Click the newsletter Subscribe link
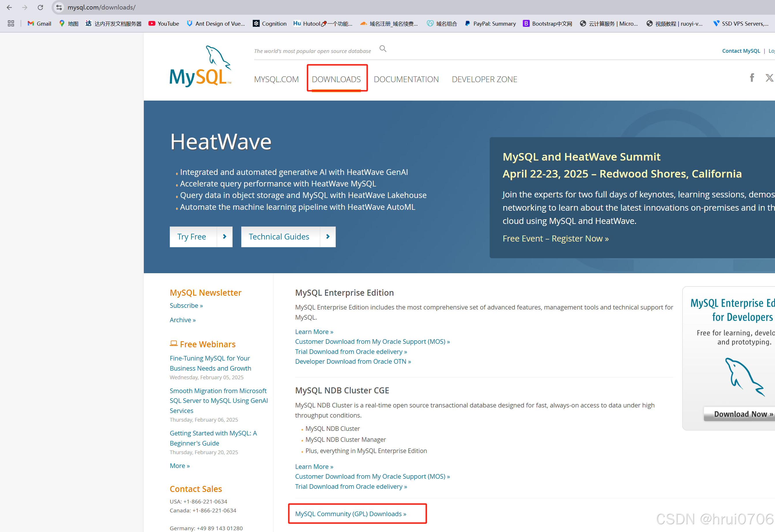Screen dimensions: 775x532 186,305
